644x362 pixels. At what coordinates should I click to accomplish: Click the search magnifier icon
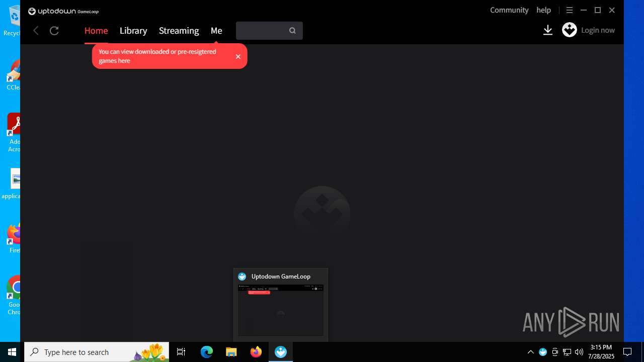click(x=292, y=31)
